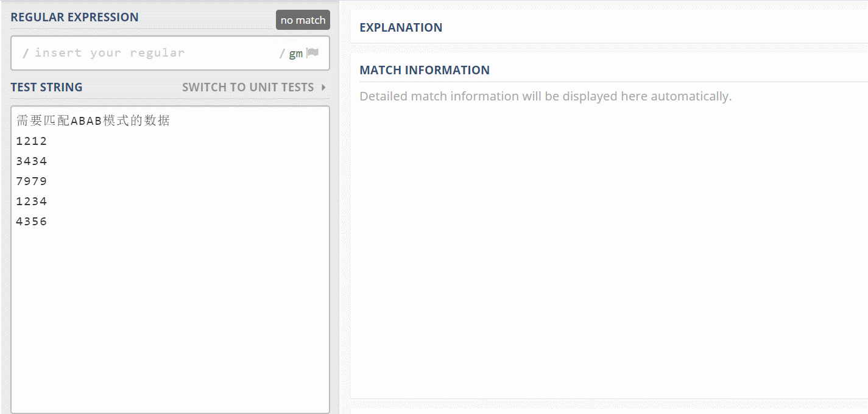Click the test line '4356'
Image resolution: width=868 pixels, height=414 pixels.
32,221
